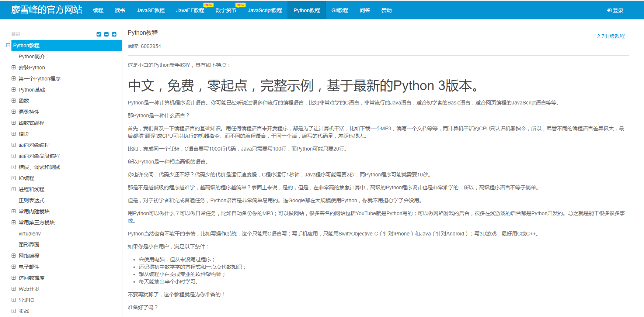Expand the 高级特性 node

[x=14, y=112]
